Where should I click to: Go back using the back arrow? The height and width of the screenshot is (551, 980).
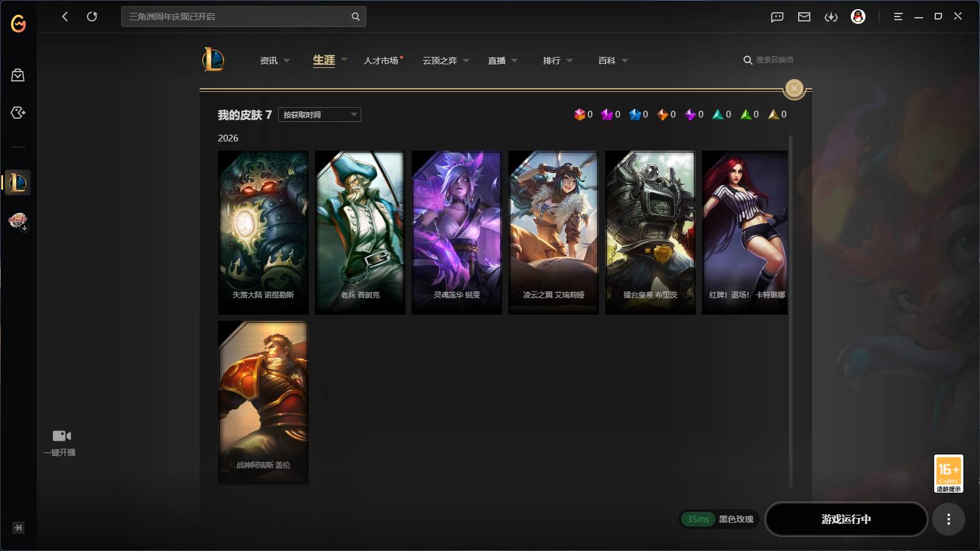pyautogui.click(x=65, y=17)
